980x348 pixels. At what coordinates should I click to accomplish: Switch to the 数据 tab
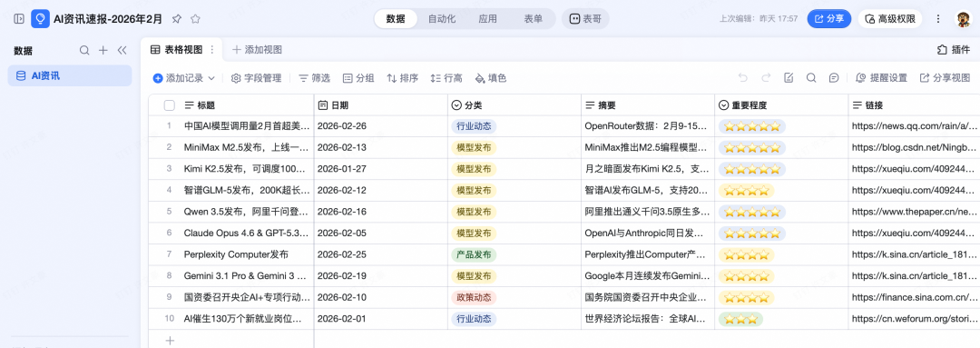[x=396, y=19]
